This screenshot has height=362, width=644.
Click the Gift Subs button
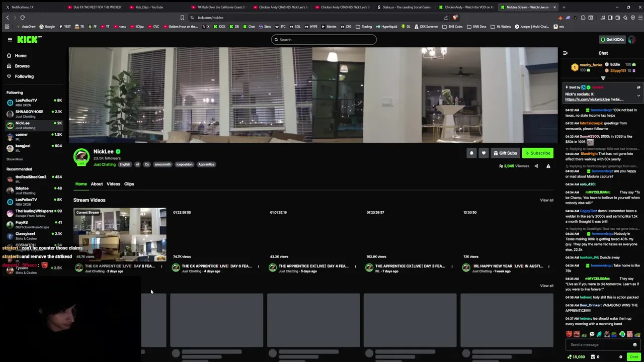click(x=505, y=153)
